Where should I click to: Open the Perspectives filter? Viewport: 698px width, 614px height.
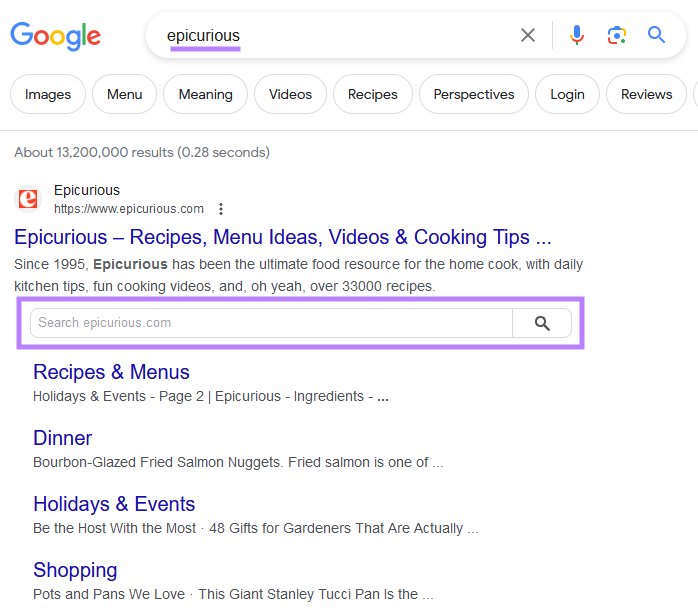[x=473, y=94]
